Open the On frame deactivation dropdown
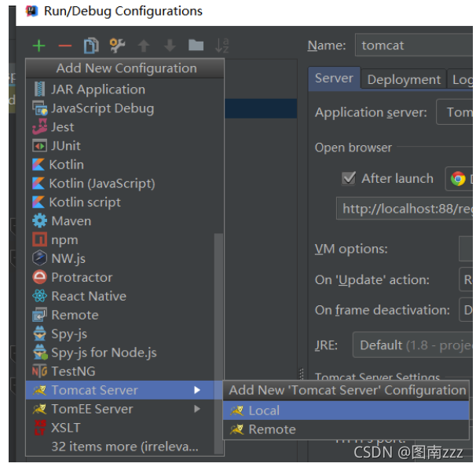 point(466,310)
